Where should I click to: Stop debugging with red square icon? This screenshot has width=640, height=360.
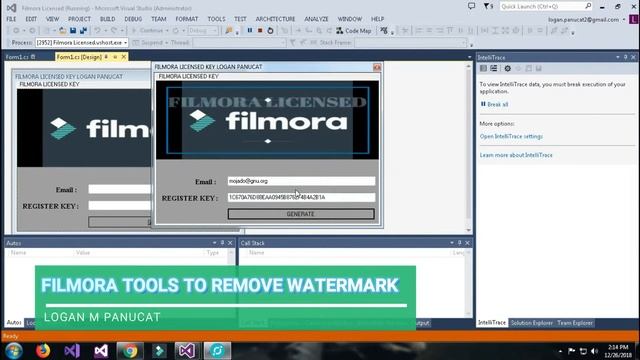coord(260,31)
